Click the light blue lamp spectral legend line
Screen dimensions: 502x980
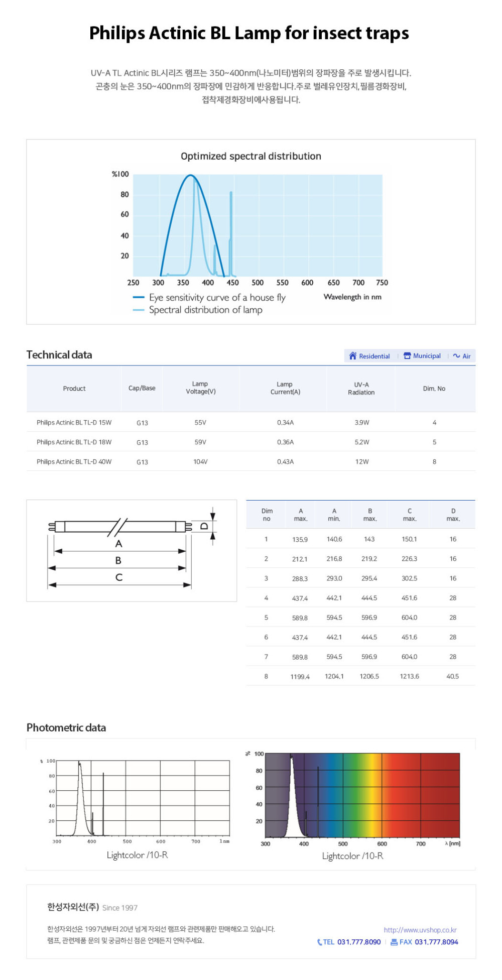(139, 310)
